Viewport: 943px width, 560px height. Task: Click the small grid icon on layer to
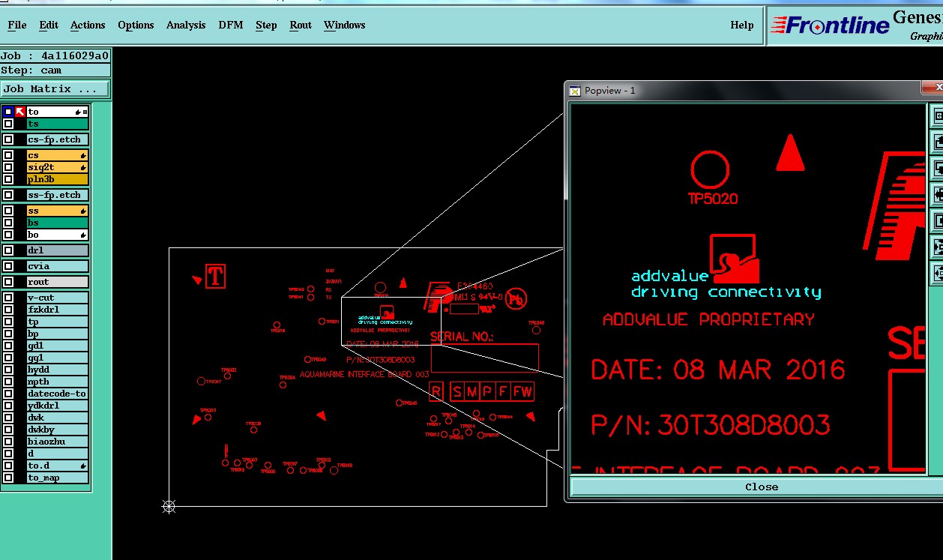pyautogui.click(x=85, y=112)
